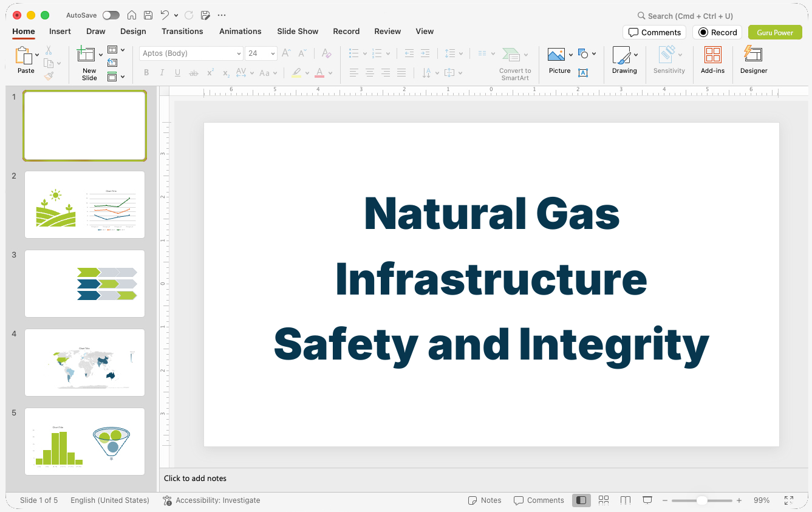Switch to Reading view

(626, 500)
